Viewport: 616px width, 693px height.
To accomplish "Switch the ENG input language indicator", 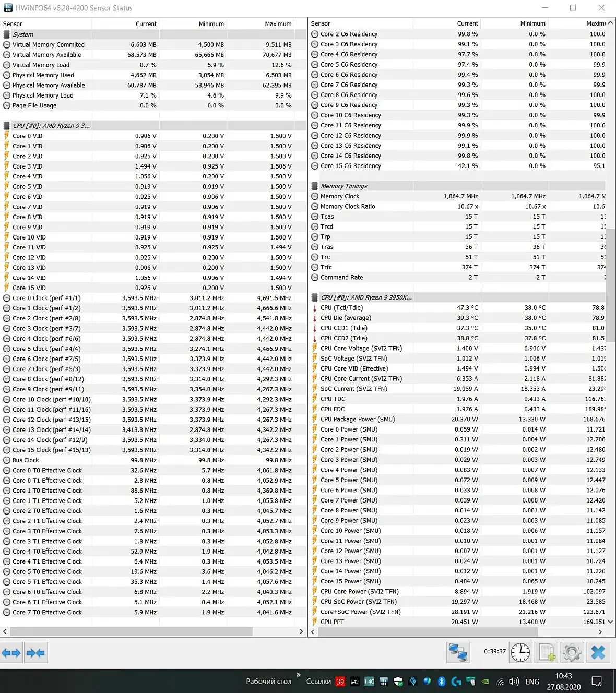I will coord(532,682).
